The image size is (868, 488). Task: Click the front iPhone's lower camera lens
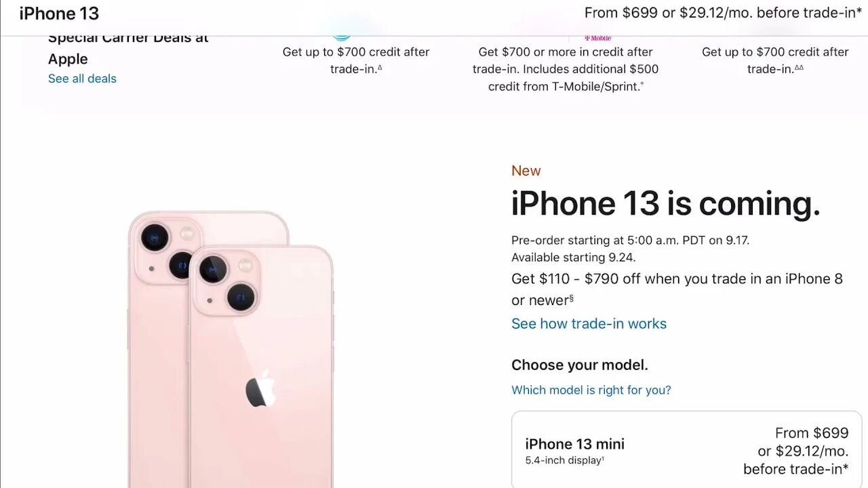tap(241, 297)
